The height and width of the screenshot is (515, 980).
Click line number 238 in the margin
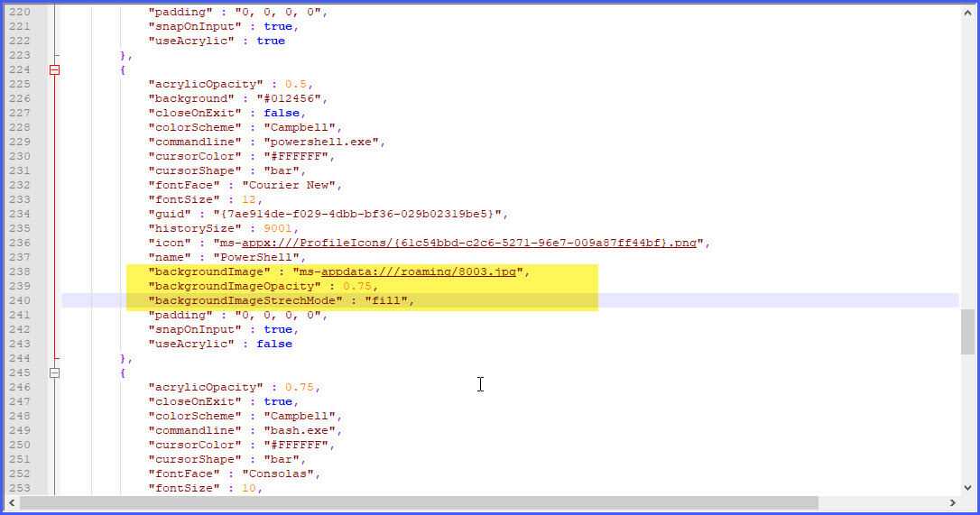(x=19, y=271)
